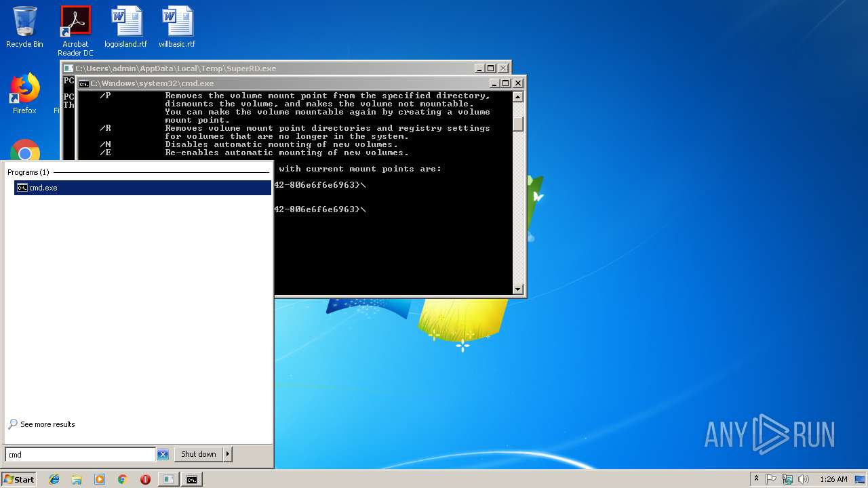Click See more results link
Image resolution: width=868 pixels, height=488 pixels.
(41, 424)
